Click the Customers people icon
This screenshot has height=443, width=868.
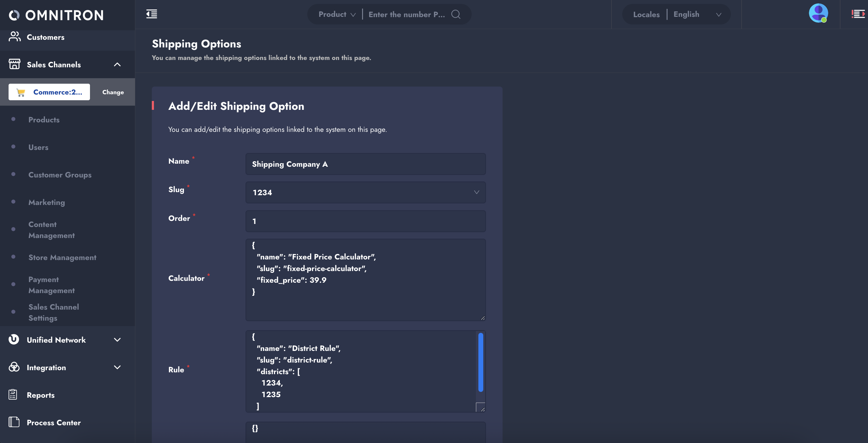click(14, 37)
